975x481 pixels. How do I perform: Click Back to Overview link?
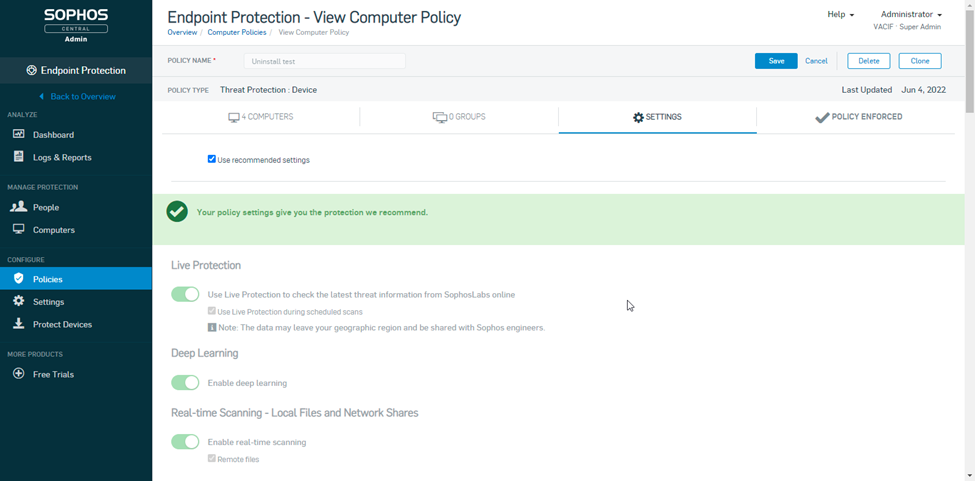click(83, 96)
